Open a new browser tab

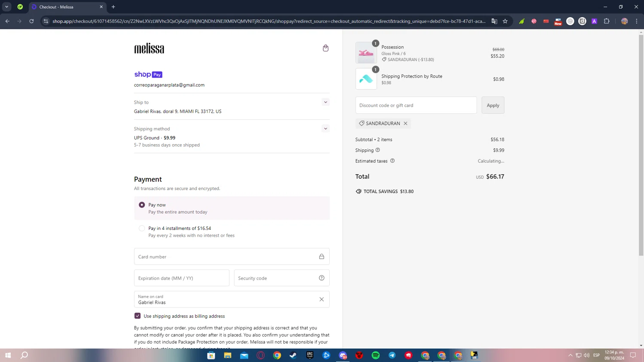pos(113,7)
